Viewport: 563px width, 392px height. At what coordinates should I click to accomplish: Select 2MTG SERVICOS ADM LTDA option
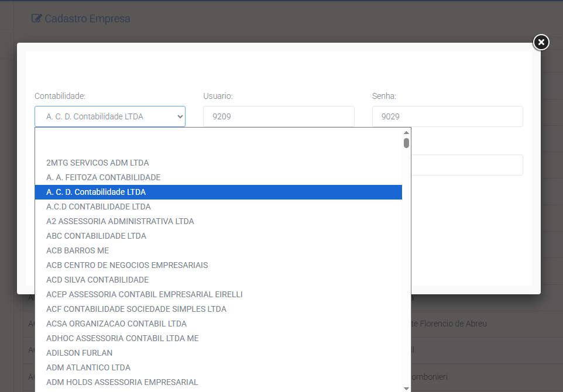click(x=98, y=163)
